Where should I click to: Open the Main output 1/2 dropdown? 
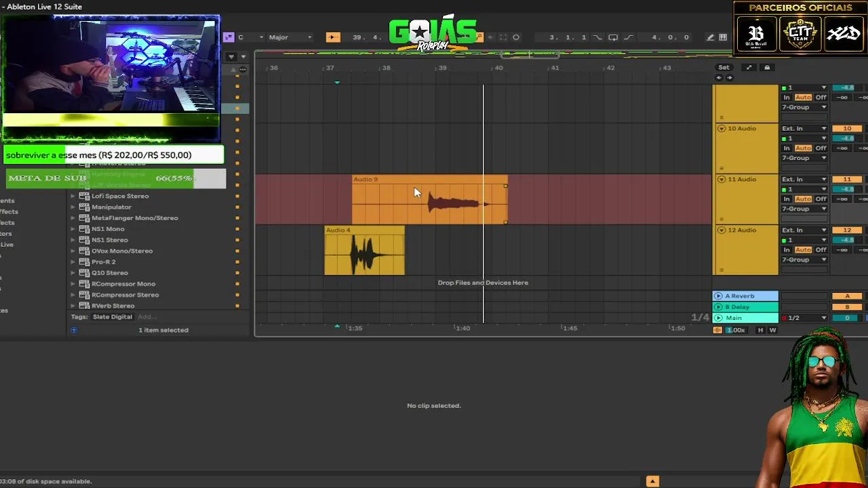point(804,318)
